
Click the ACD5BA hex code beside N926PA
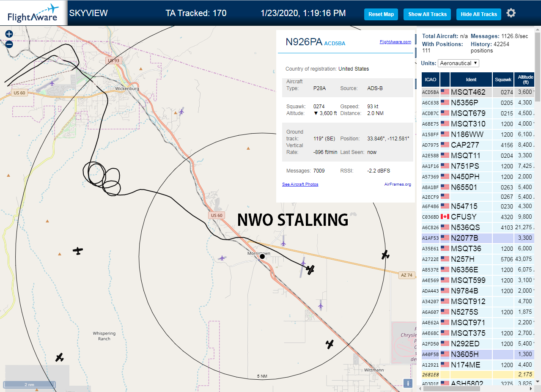pos(335,43)
